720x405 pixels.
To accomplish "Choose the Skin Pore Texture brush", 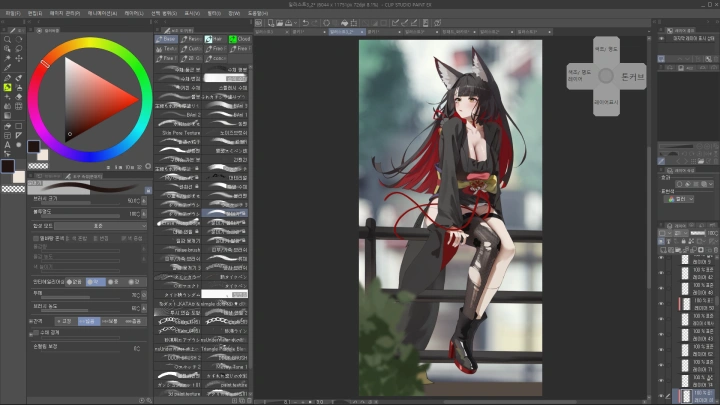I will pyautogui.click(x=179, y=133).
